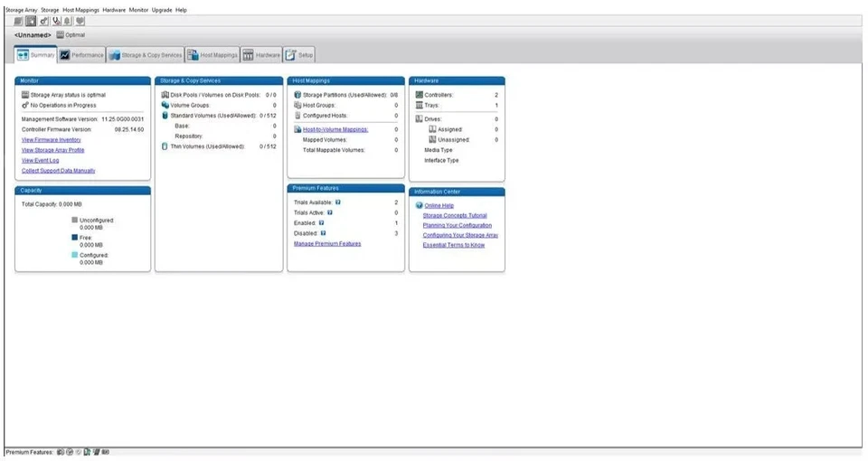This screenshot has height=461, width=868.
Task: Switch to the Setup tab
Action: click(299, 55)
